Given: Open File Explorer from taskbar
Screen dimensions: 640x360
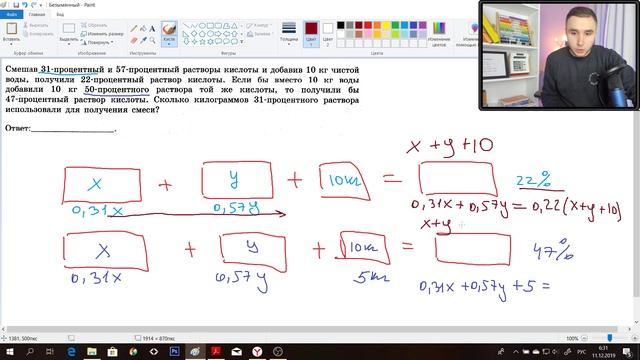Looking at the screenshot, I should 92,351.
